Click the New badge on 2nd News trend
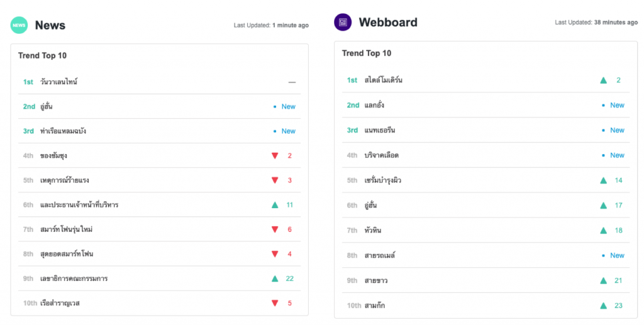The height and width of the screenshot is (325, 644). pos(288,106)
